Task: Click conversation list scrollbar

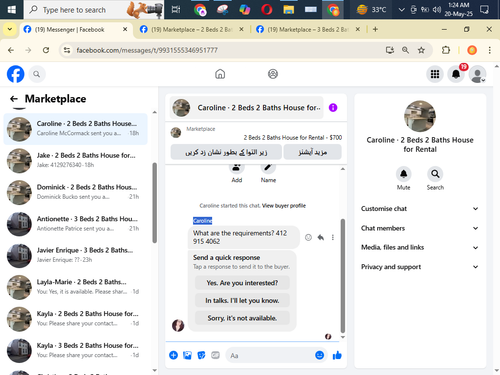Action: pos(154,203)
